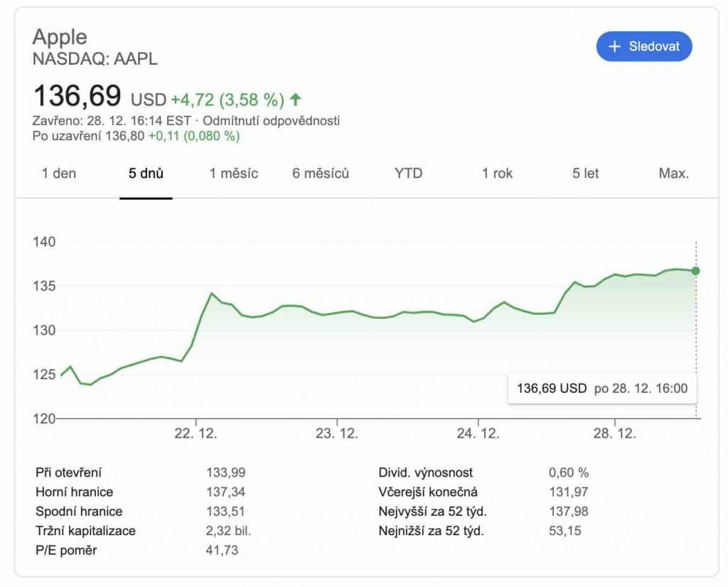Open the YTD chart range

coord(408,174)
